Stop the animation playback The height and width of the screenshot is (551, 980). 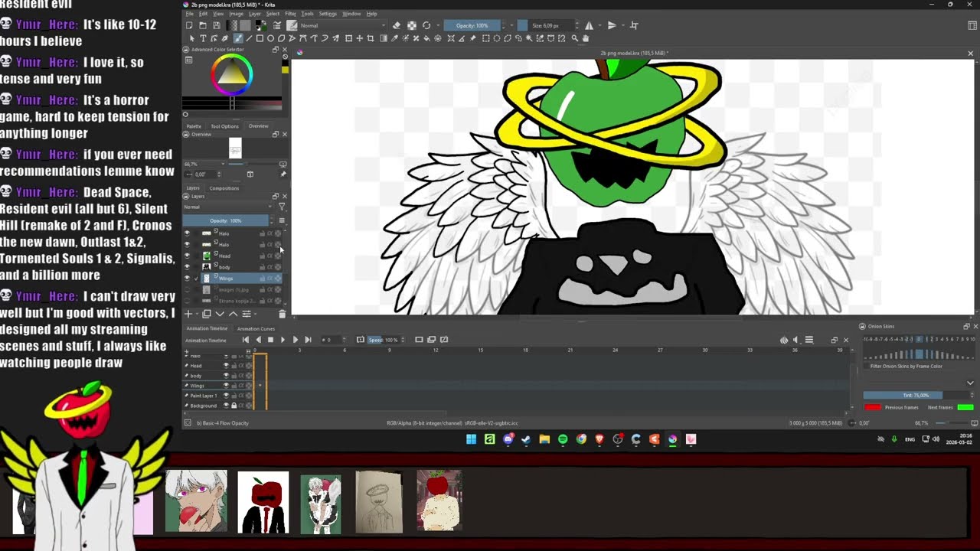(x=270, y=340)
